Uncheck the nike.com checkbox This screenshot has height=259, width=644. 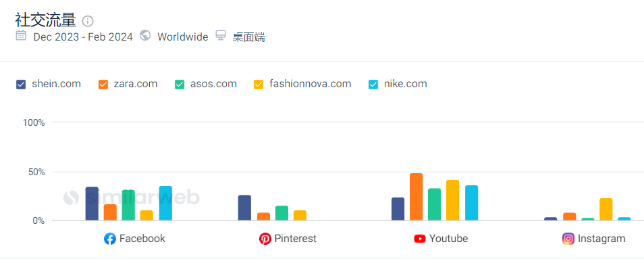(373, 85)
